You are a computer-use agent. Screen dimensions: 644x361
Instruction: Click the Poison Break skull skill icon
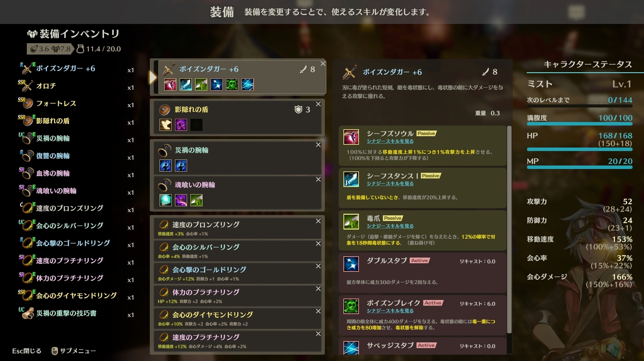(351, 306)
